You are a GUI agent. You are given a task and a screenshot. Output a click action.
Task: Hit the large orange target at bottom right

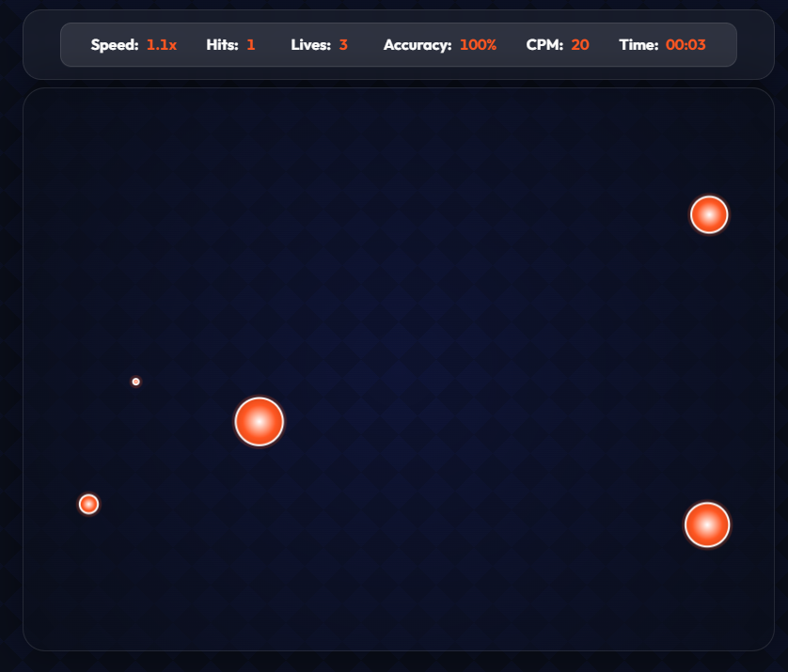pyautogui.click(x=707, y=524)
